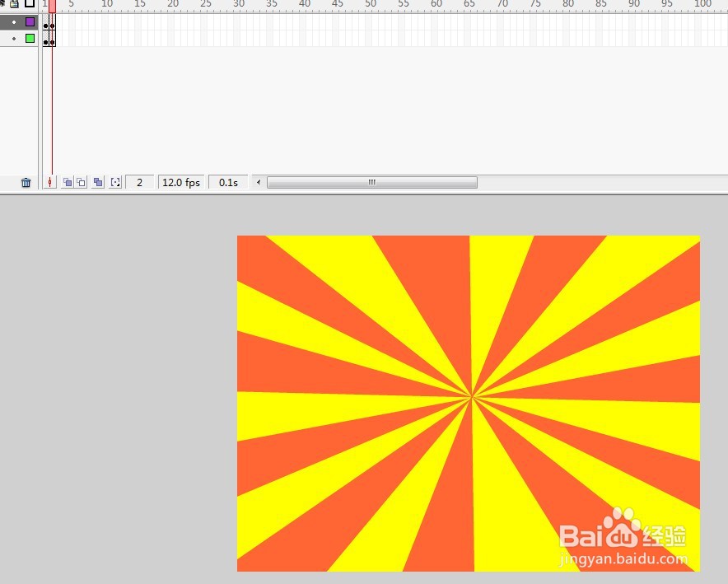Click the current frame field showing 2

139,182
